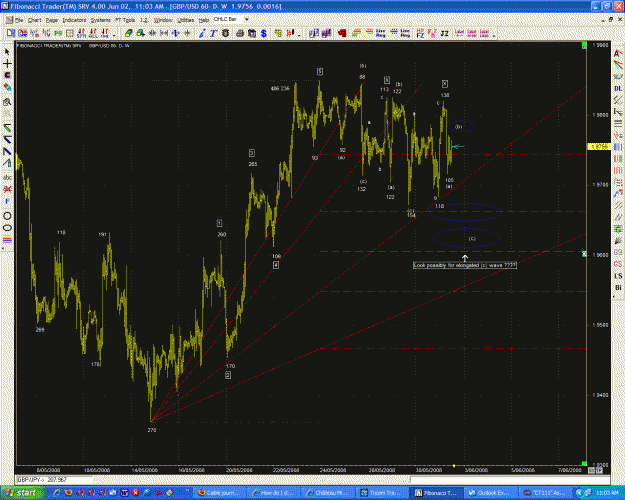The image size is (625, 500).
Task: Open the Help menu
Action: (x=204, y=20)
